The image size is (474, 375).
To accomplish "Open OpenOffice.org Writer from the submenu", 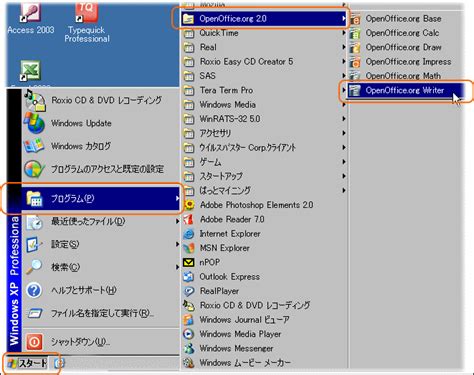I will [x=405, y=90].
